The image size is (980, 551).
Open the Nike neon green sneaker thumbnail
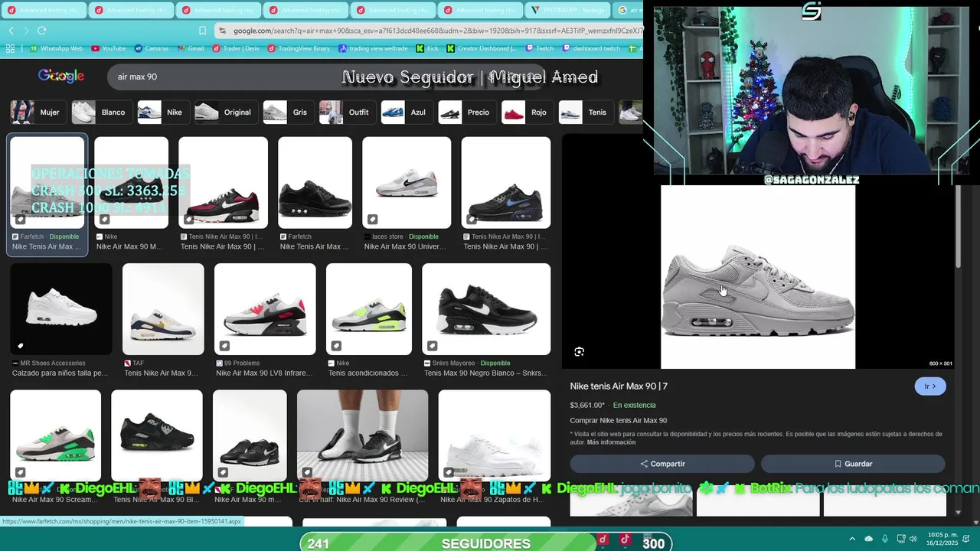coord(369,309)
